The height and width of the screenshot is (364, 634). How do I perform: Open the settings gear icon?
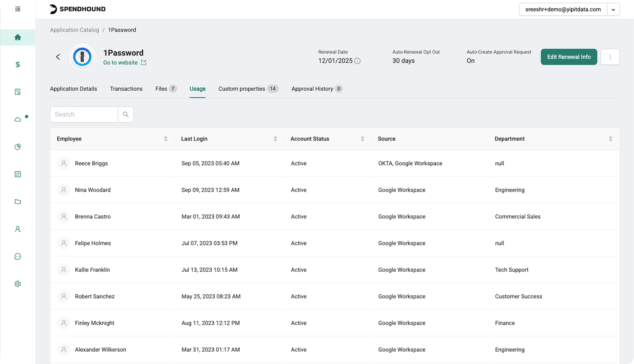pos(18,284)
